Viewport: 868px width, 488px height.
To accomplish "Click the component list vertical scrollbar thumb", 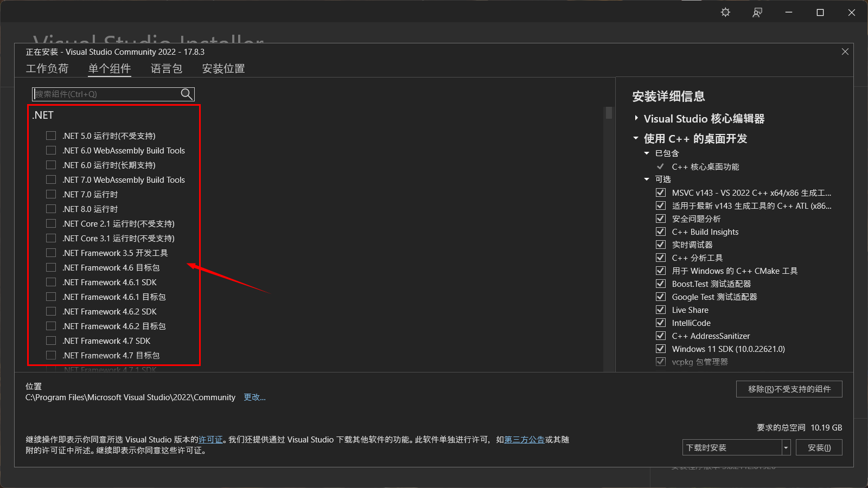I will 609,113.
